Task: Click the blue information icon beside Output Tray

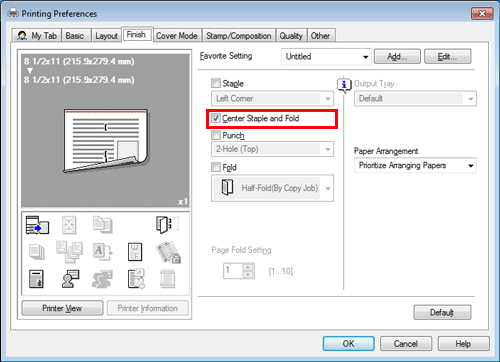Action: click(344, 85)
